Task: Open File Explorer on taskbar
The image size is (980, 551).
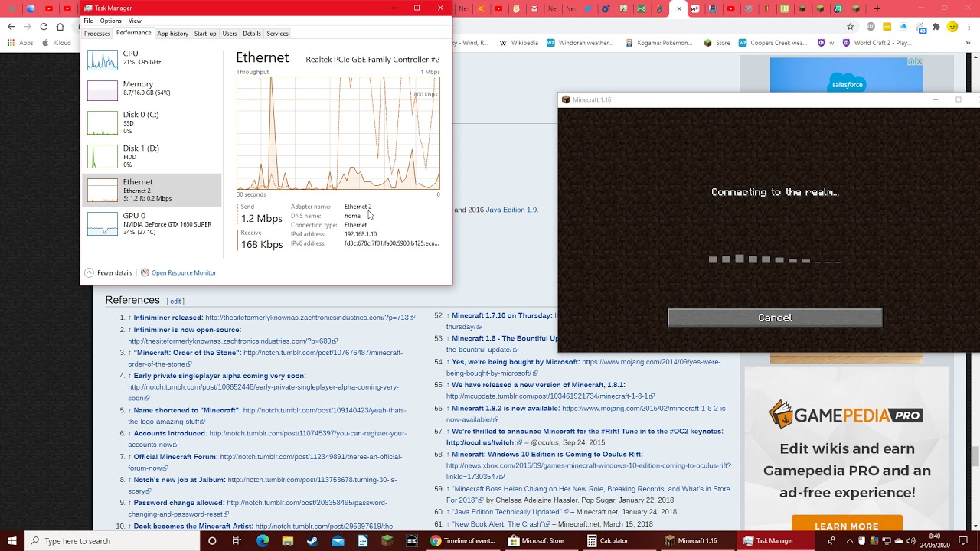Action: [288, 540]
